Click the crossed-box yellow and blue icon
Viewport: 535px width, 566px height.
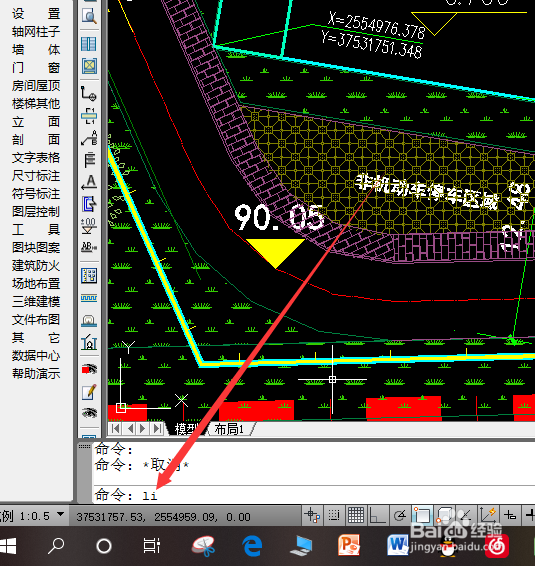[x=89, y=66]
